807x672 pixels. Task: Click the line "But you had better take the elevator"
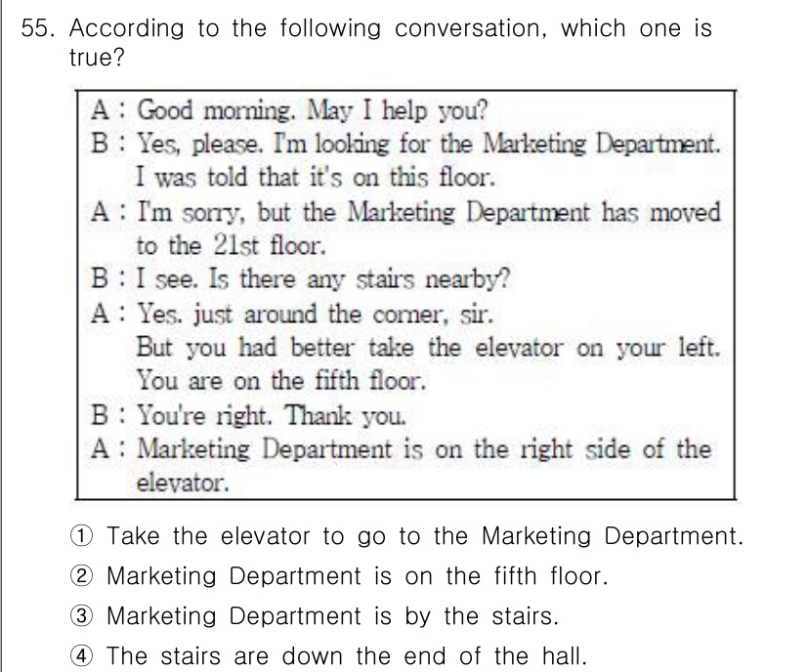[427, 348]
